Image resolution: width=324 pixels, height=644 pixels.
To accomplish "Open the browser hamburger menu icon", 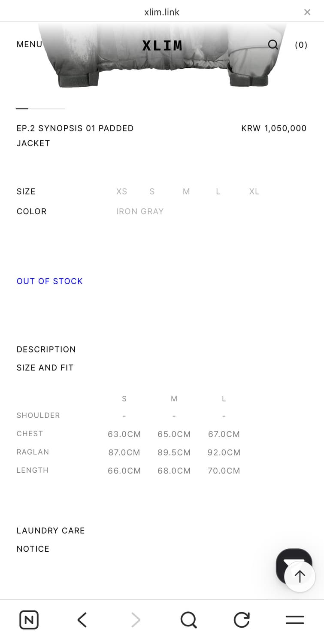I will 295,620.
